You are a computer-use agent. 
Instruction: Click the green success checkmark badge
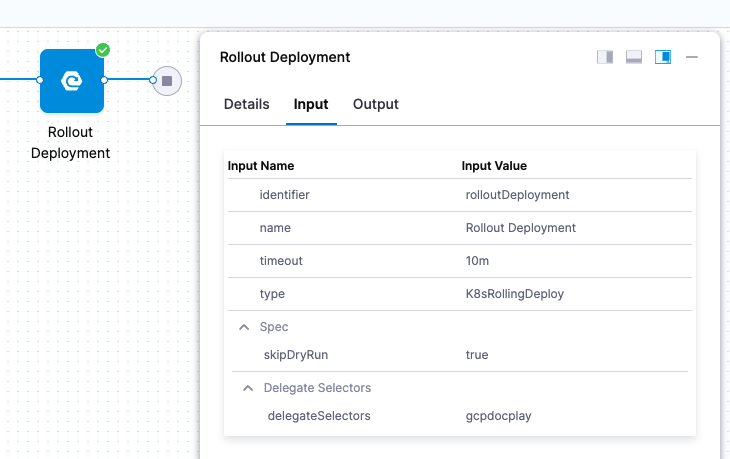pos(102,50)
